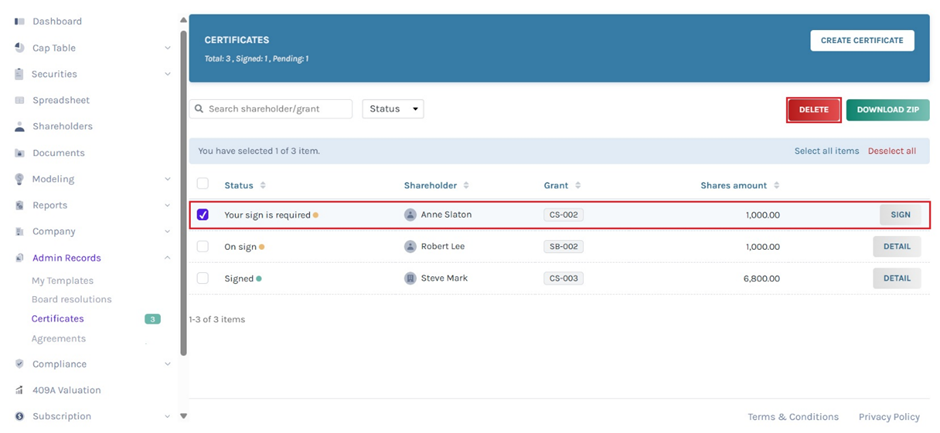The height and width of the screenshot is (433, 940).
Task: Click the 409A Valuation scale icon
Action: 19,390
